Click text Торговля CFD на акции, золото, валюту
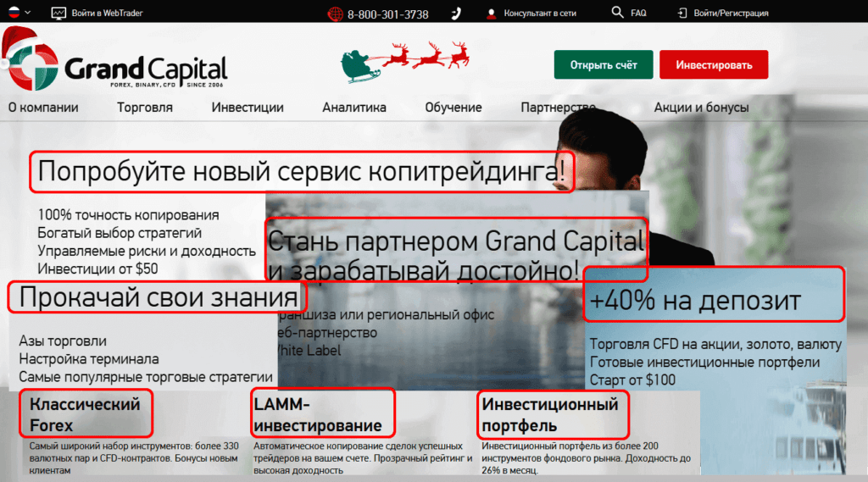 coord(715,344)
